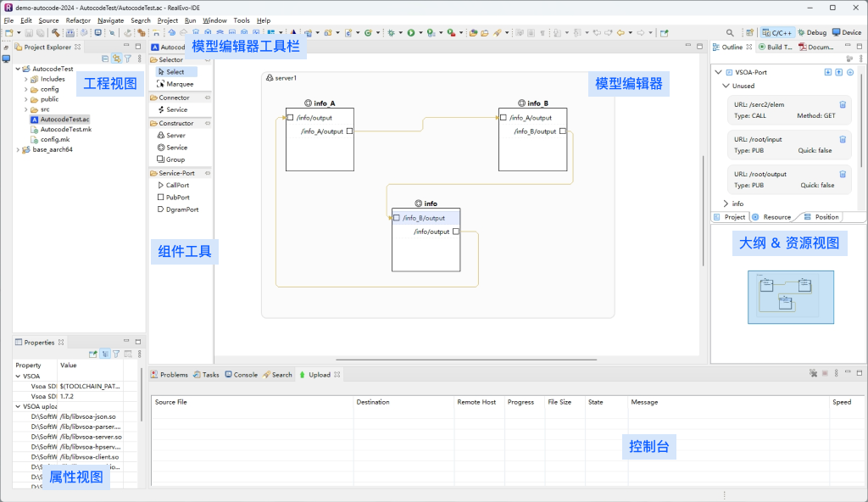
Task: Click the remote device monitor icon in left sidebar
Action: coord(6,59)
